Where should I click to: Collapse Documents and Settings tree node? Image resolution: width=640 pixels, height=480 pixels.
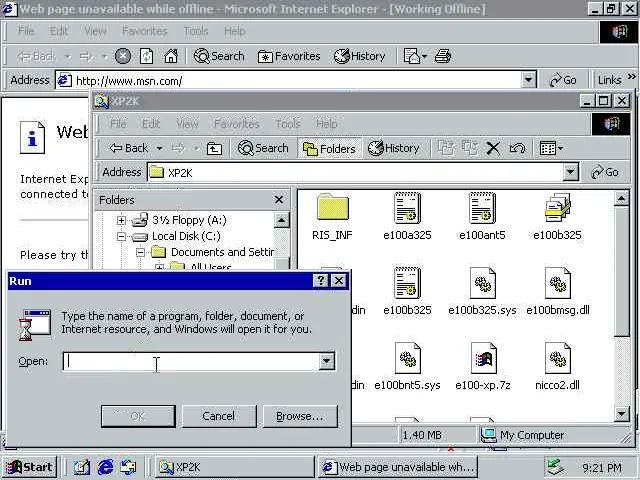(140, 252)
